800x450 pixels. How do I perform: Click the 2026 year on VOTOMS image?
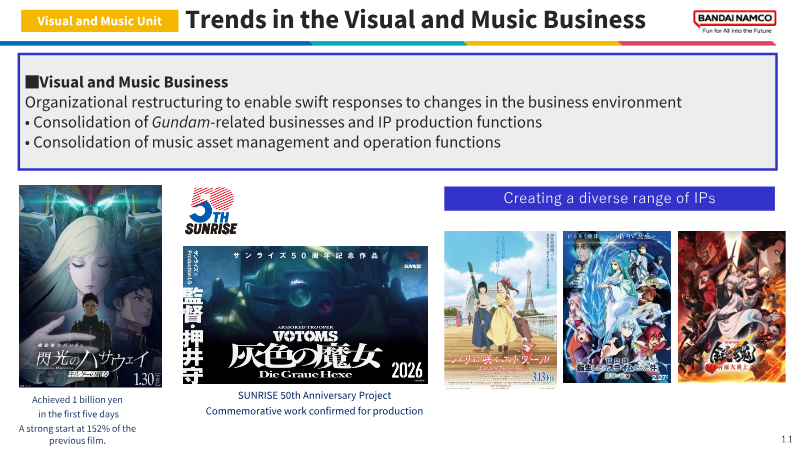coord(407,370)
